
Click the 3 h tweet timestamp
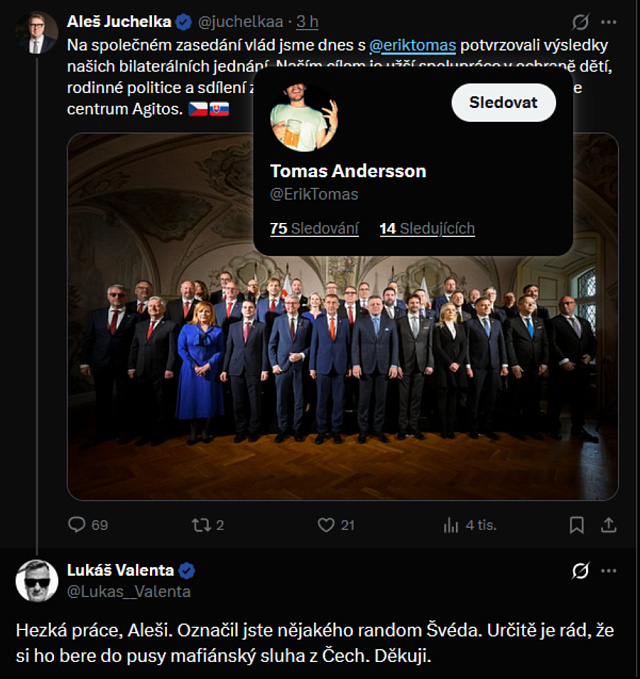[x=307, y=21]
